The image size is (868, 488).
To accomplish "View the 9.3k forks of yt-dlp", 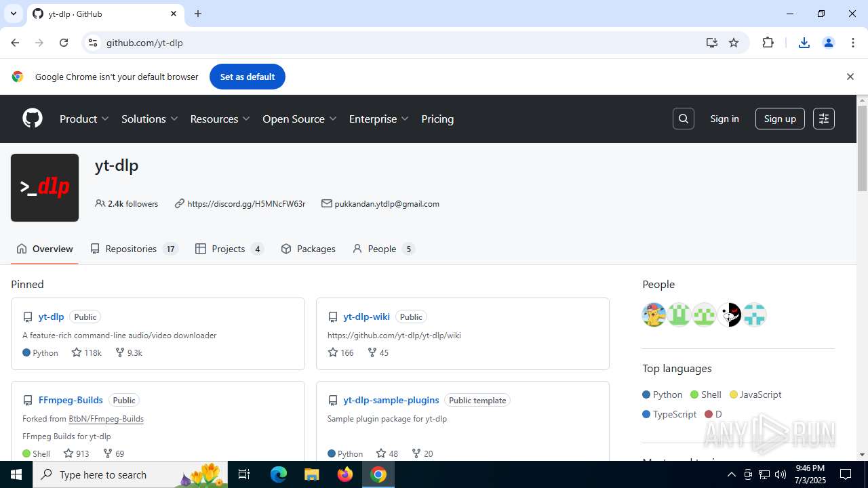I will [x=128, y=352].
